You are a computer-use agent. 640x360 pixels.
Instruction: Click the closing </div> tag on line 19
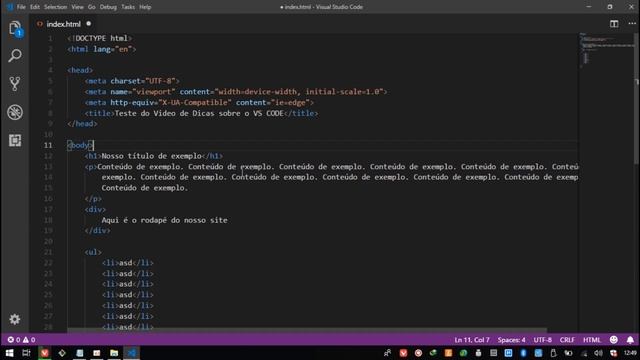tap(98, 231)
